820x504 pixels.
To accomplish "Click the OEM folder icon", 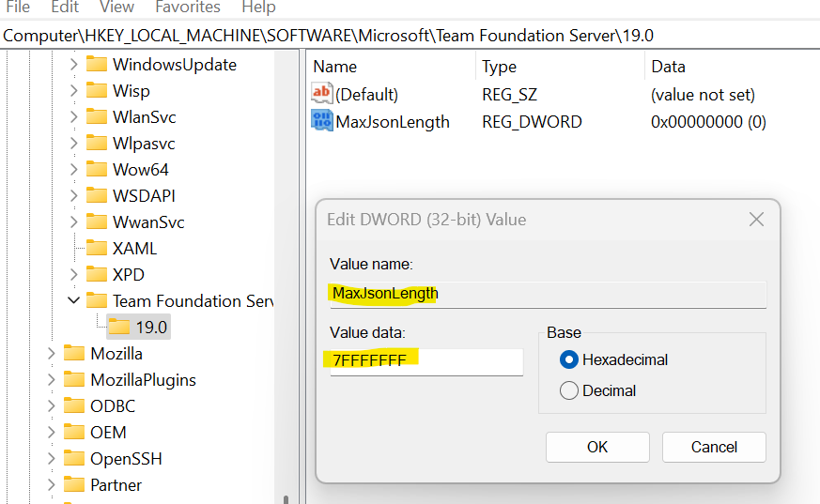I will click(74, 432).
